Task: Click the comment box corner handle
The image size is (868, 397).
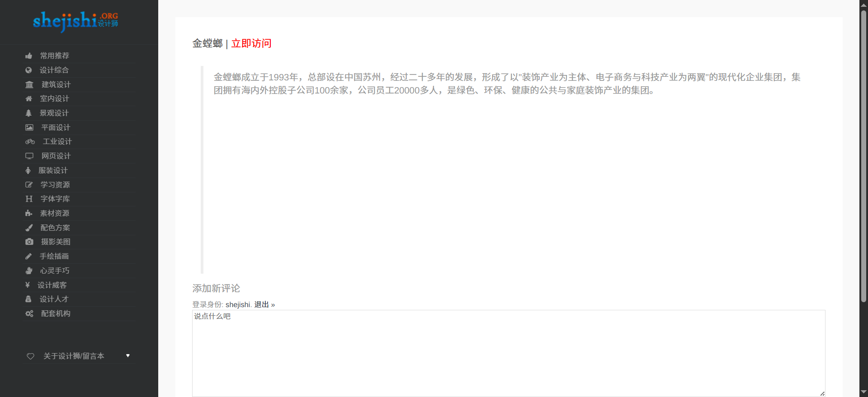Action: pos(822,394)
